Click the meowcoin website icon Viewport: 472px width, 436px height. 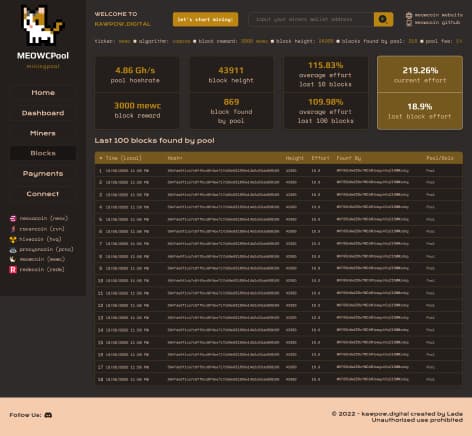[409, 15]
